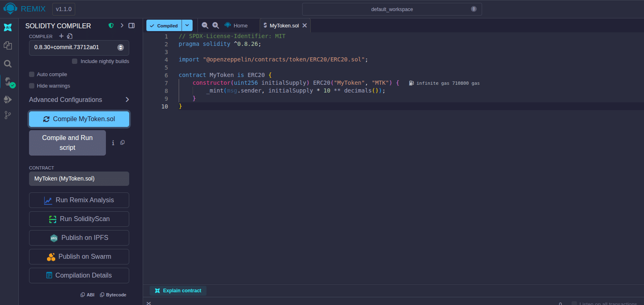Enable the Auto compile checkbox

(31, 75)
